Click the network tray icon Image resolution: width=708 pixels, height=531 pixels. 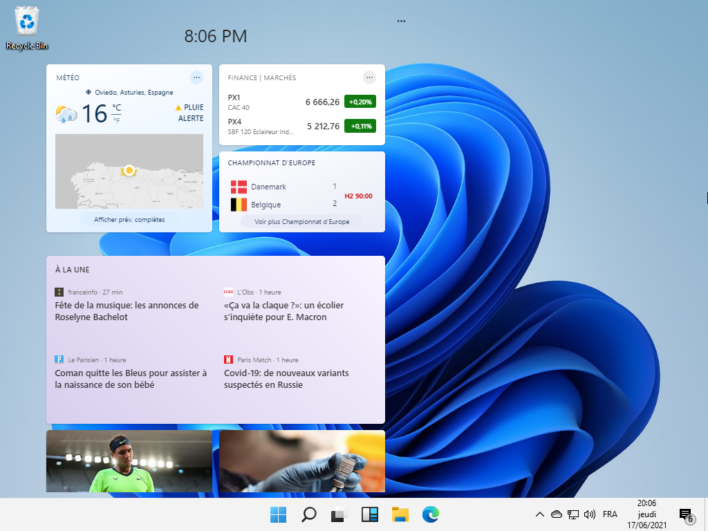point(573,514)
